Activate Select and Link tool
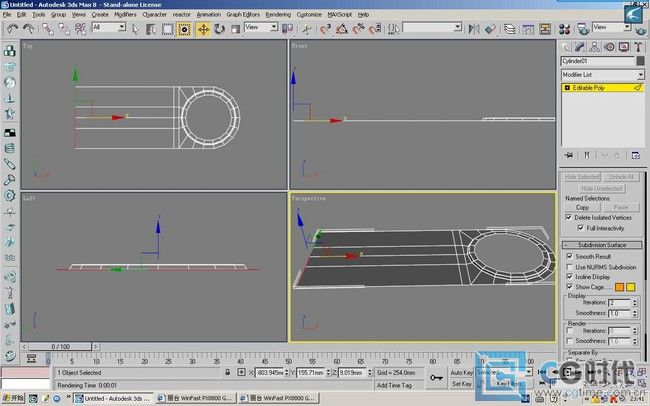Screen dimensions: 650x406 [x=48, y=29]
